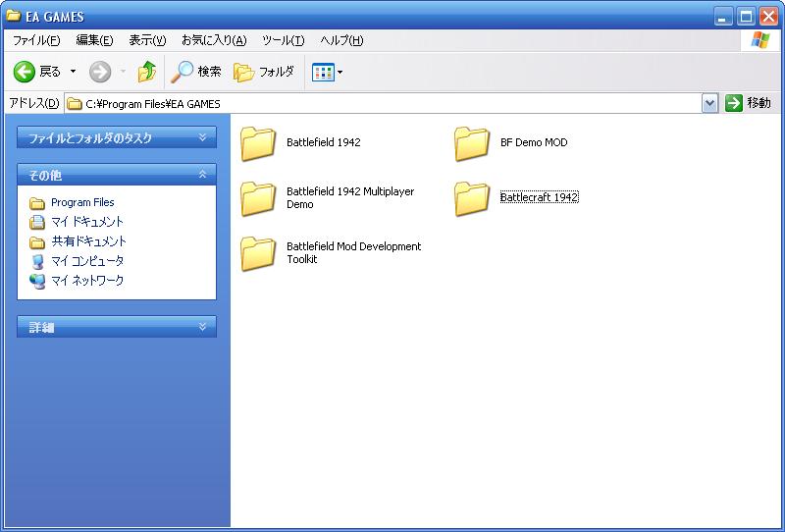Open the 共有ドキュメント link
Viewport: 785px width, 532px height.
[88, 241]
